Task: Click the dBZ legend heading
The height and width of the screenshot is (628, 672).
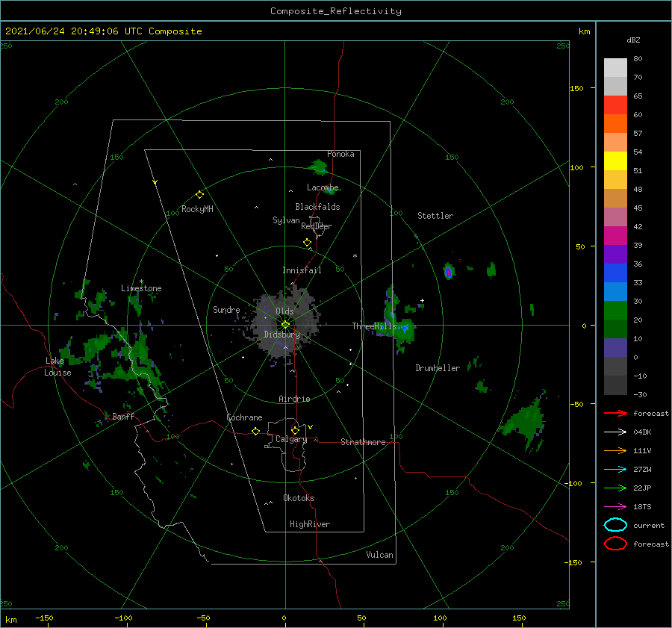Action: point(633,40)
